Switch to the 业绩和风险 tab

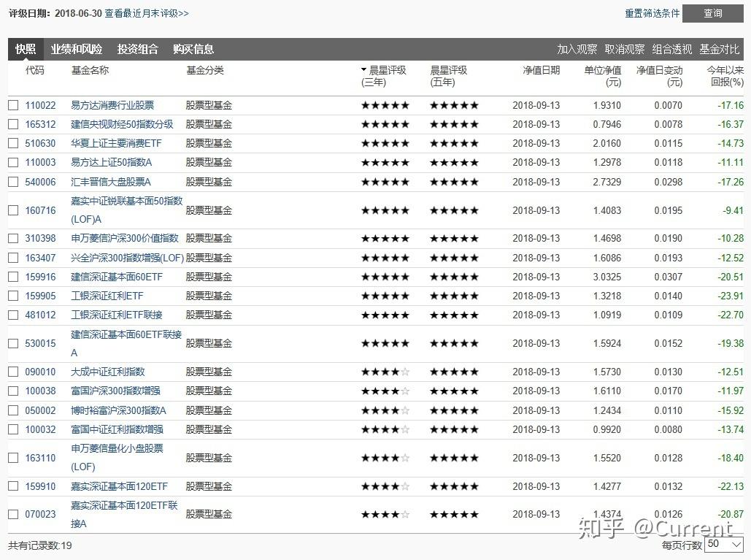[x=77, y=50]
